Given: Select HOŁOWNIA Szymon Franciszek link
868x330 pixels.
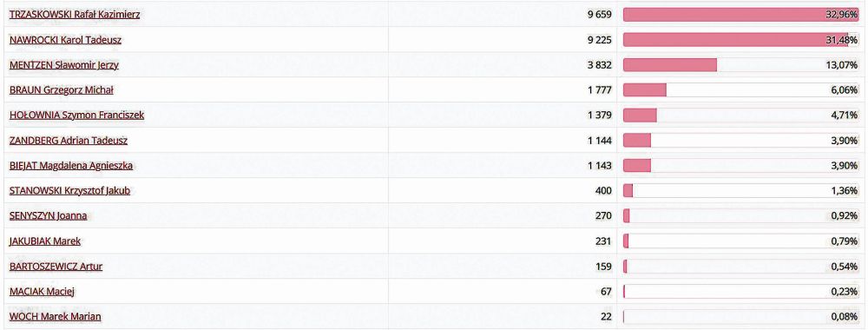Looking at the screenshot, I should click(77, 115).
